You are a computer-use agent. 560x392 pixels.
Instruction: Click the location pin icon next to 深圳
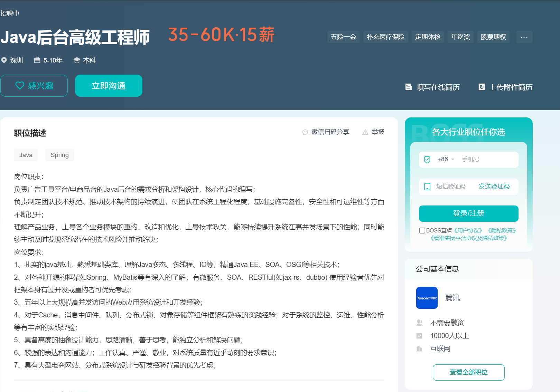point(4,60)
